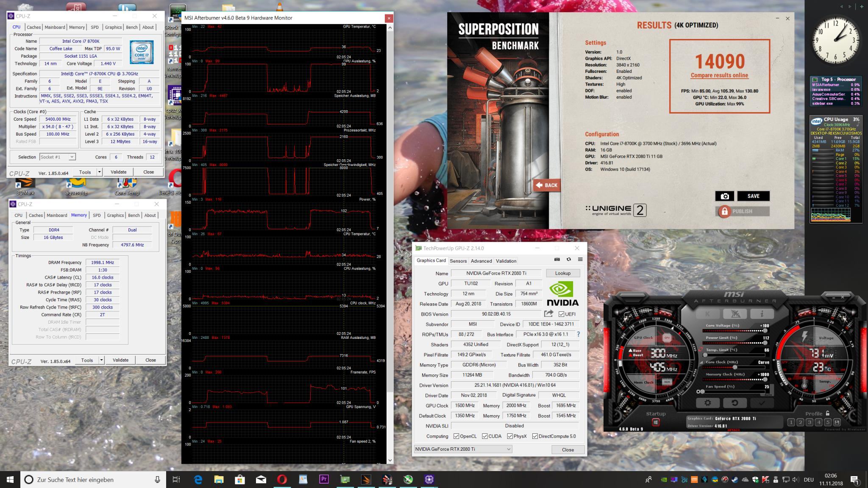This screenshot has height=488, width=868.
Task: Click Superposition camera screenshot button
Action: (x=725, y=196)
